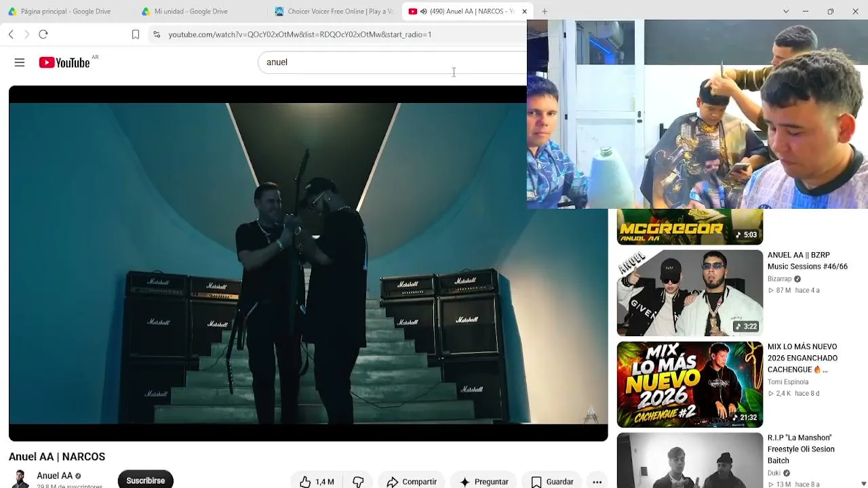Save the video with Guardar

(552, 482)
